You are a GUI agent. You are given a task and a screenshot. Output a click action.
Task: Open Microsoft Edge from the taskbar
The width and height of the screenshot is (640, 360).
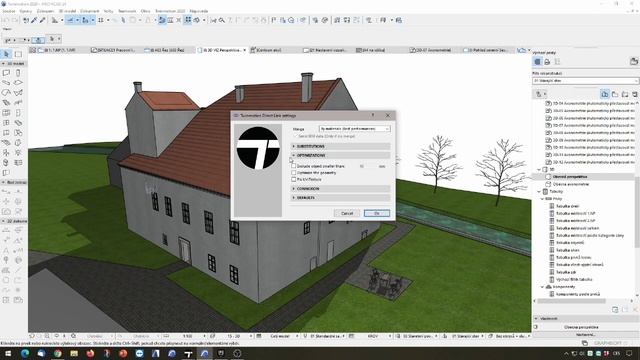25,353
